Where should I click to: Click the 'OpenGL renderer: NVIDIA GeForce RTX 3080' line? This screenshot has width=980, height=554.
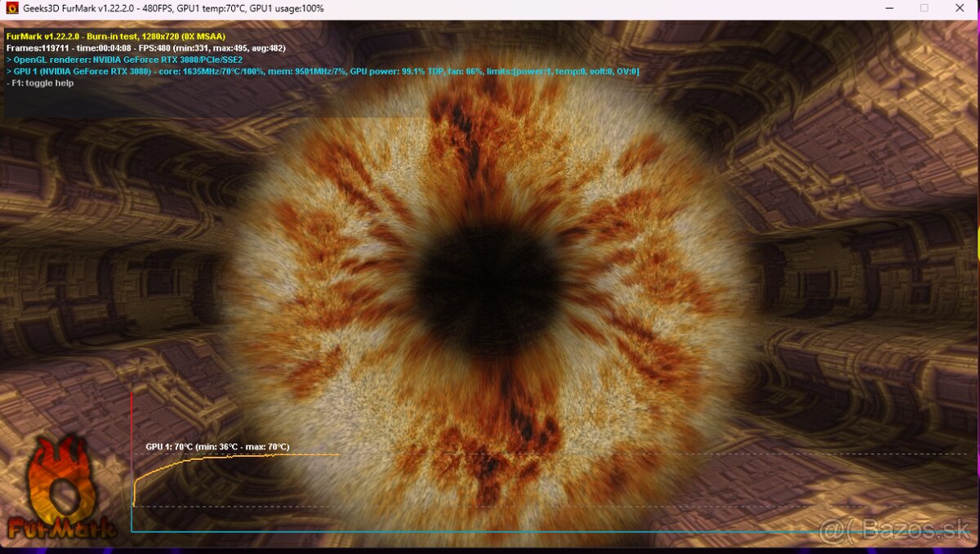point(124,60)
